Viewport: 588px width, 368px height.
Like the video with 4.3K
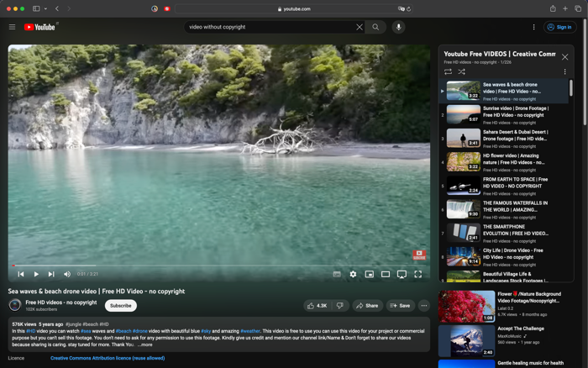(318, 306)
